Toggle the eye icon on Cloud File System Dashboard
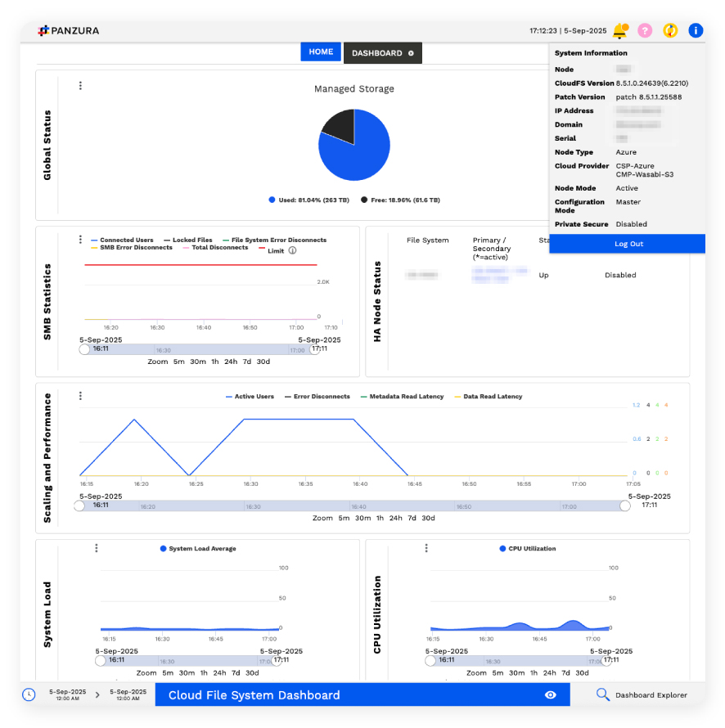This screenshot has height=728, width=725. point(551,694)
